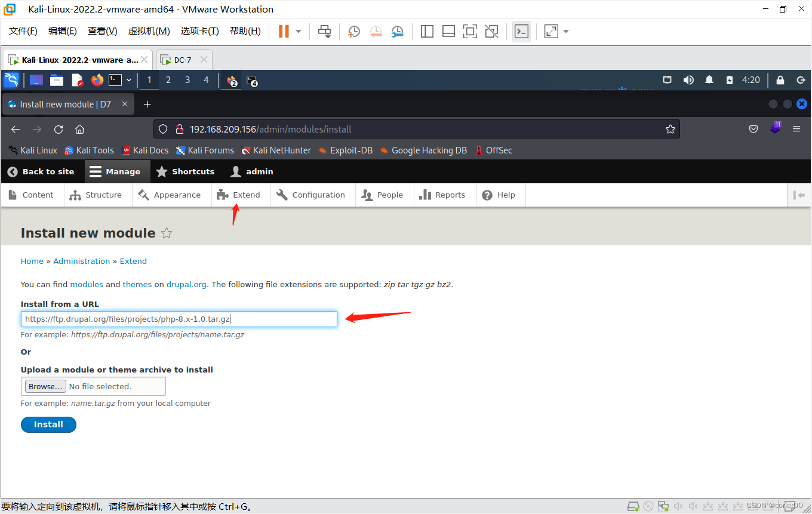Switch to workspace 2

tap(168, 80)
